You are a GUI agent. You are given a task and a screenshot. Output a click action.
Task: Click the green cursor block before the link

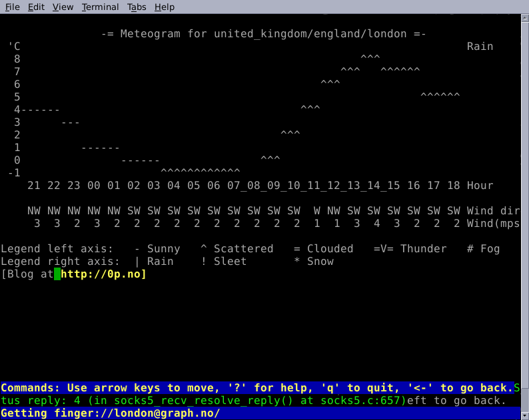point(57,274)
